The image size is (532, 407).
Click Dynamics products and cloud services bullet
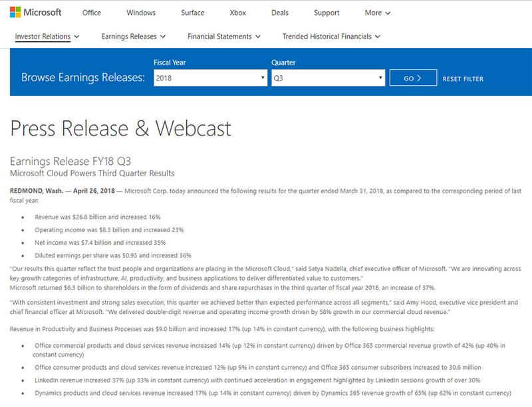click(x=273, y=393)
